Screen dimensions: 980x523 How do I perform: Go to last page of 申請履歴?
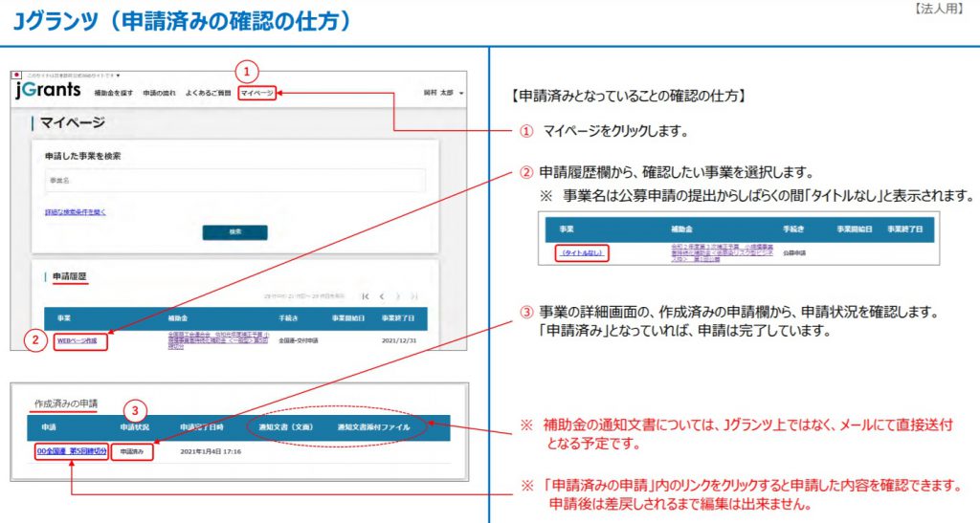413,296
